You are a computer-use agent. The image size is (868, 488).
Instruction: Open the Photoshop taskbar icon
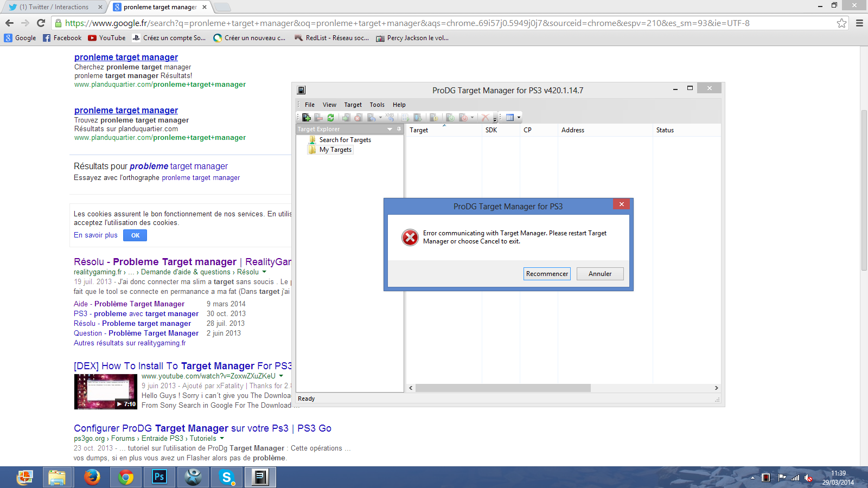tap(159, 477)
